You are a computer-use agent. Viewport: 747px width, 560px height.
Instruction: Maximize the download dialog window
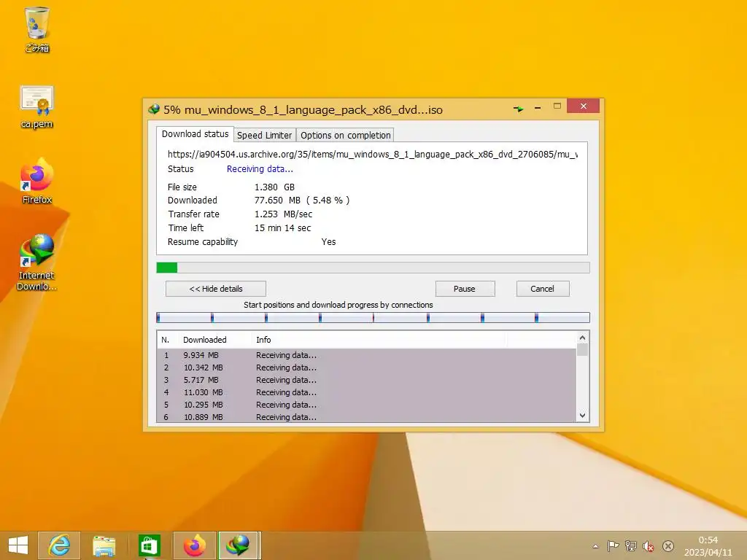coord(557,106)
